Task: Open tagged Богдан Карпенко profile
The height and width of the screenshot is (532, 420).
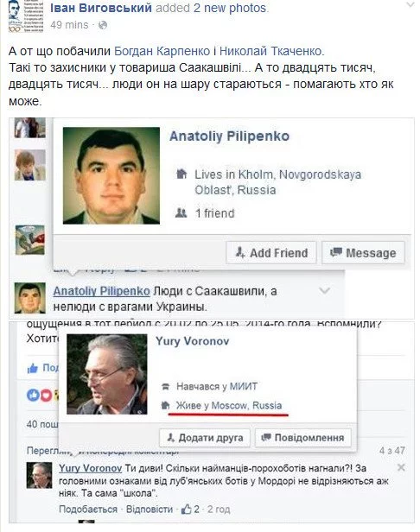Action: pyautogui.click(x=162, y=51)
